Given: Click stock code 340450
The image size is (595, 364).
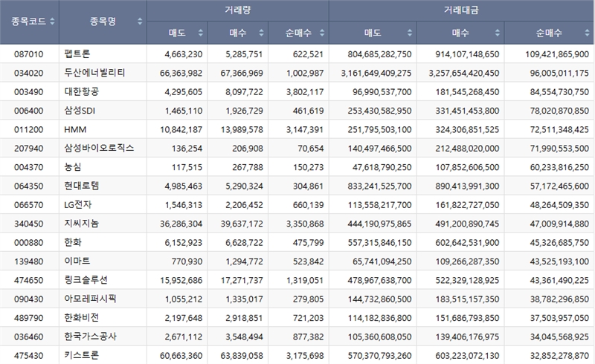Looking at the screenshot, I should 29,224.
